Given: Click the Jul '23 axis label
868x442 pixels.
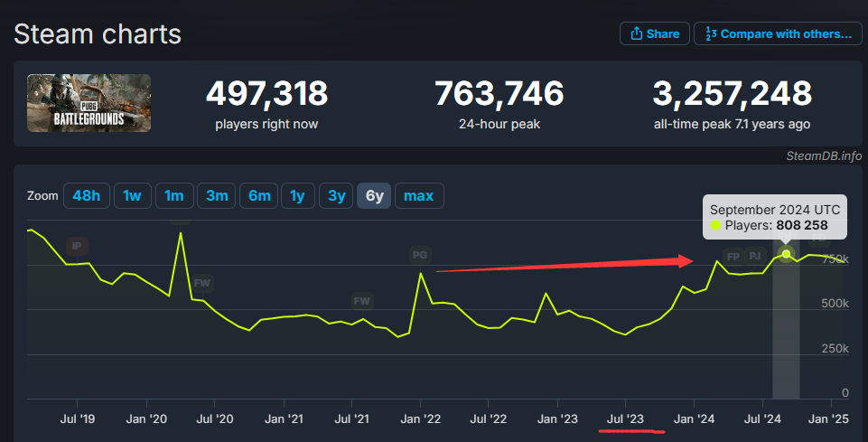Looking at the screenshot, I should tap(626, 419).
